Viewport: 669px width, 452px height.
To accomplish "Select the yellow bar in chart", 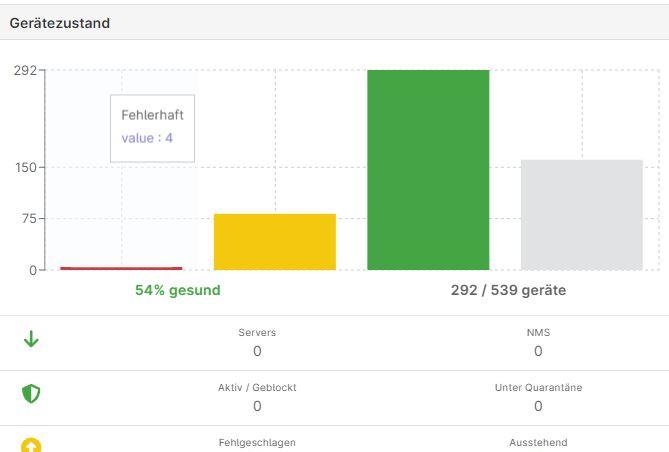I will coord(275,242).
